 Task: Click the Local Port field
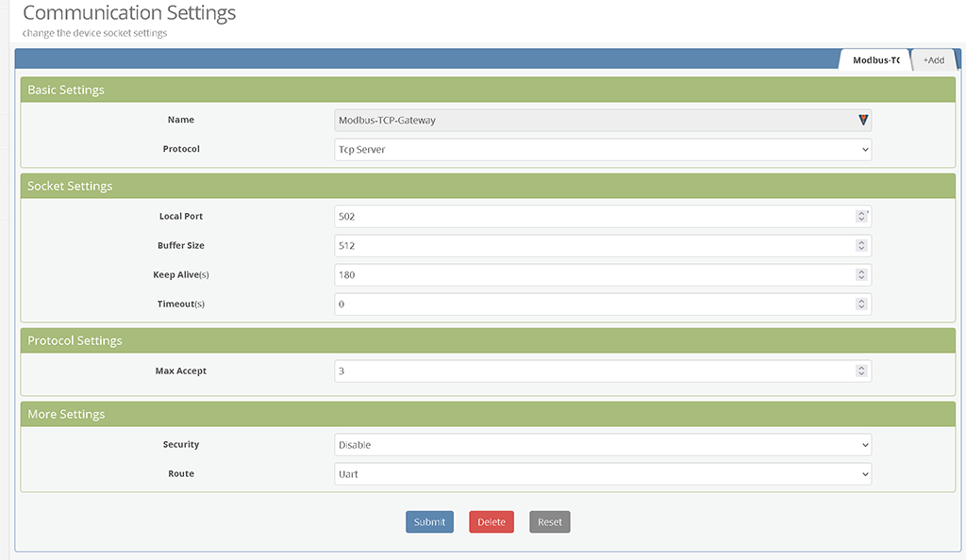[603, 217]
